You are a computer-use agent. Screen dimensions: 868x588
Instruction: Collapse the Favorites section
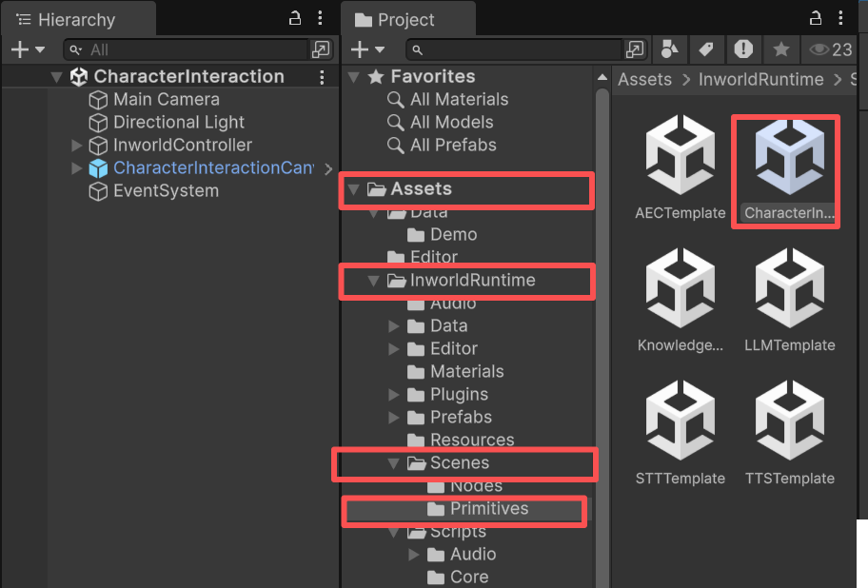point(354,76)
